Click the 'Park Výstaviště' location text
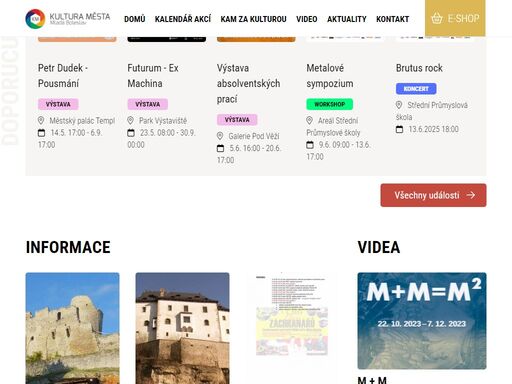 point(163,120)
